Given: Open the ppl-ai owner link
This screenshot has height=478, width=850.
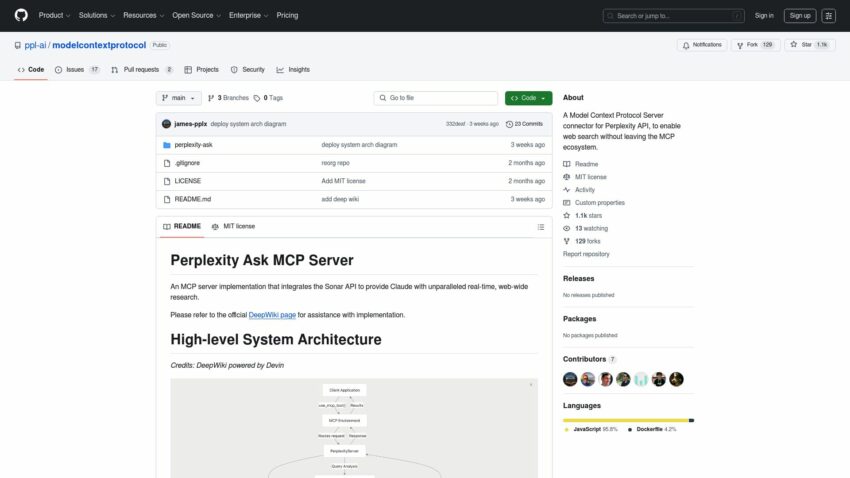Looking at the screenshot, I should point(35,45).
